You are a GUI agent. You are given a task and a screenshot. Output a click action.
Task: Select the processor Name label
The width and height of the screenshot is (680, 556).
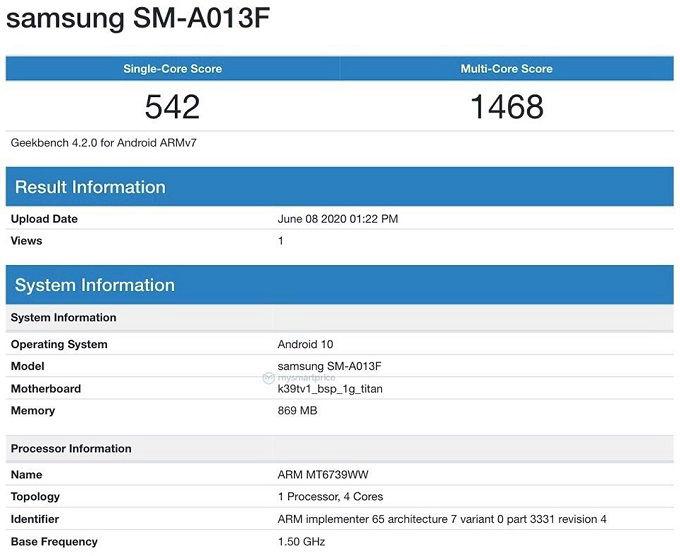(26, 474)
